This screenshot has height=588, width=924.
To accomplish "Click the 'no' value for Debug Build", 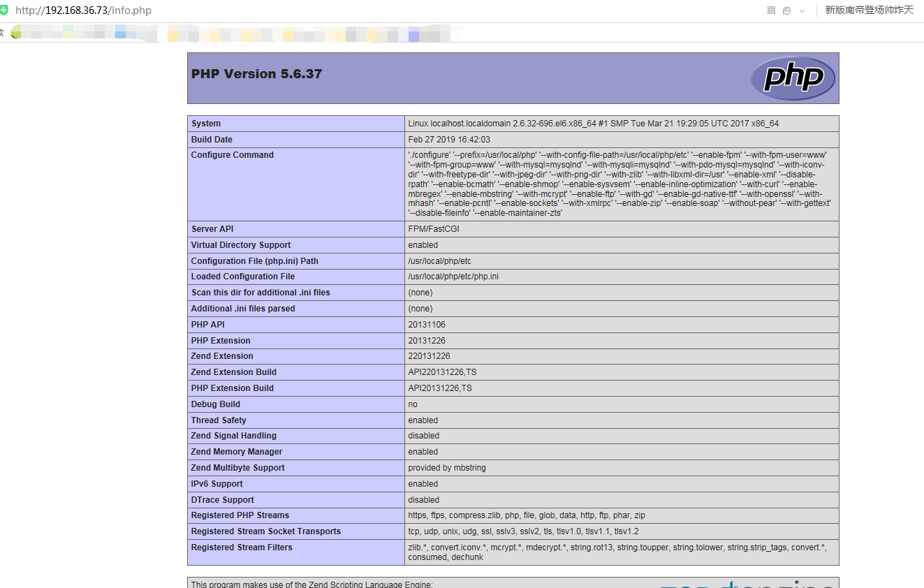I will click(413, 404).
